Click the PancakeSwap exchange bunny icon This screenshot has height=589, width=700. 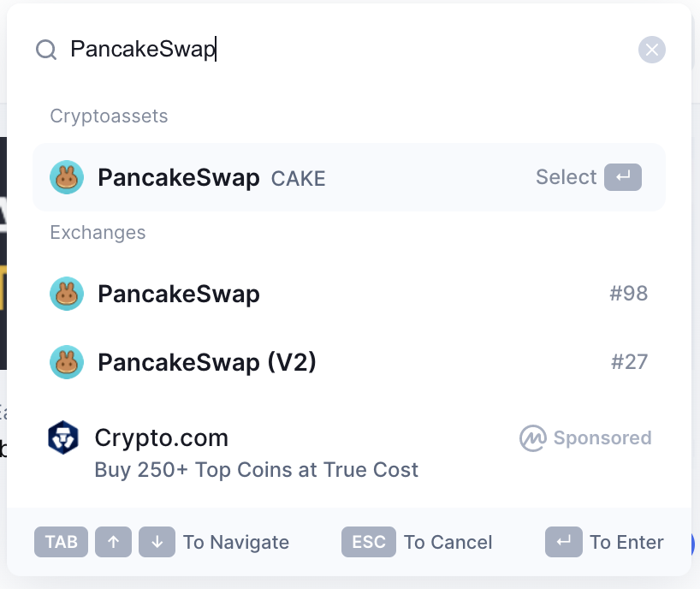pos(67,294)
